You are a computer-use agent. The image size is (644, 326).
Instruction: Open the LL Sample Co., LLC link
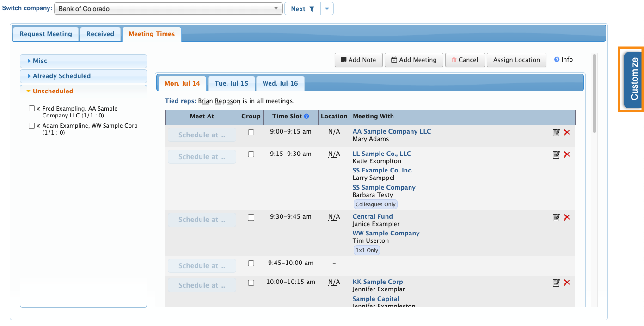pos(382,154)
